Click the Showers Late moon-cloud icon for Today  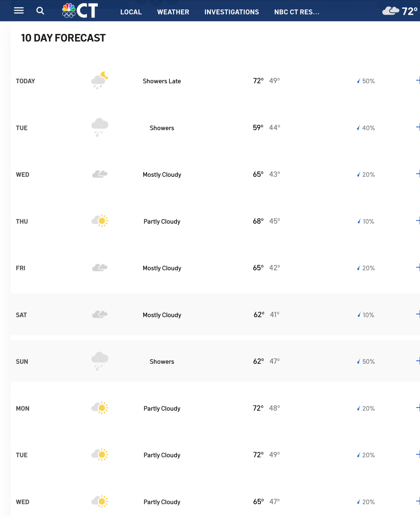click(x=100, y=80)
